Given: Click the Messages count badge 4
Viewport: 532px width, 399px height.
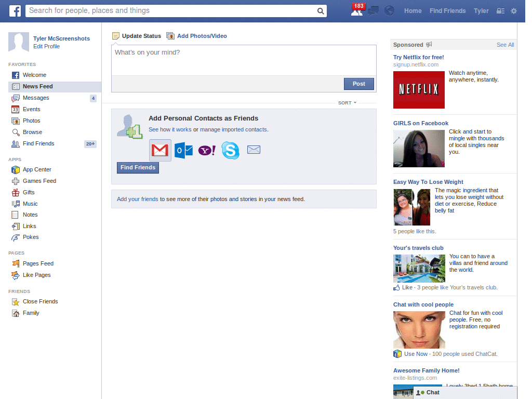Looking at the screenshot, I should click(x=93, y=98).
